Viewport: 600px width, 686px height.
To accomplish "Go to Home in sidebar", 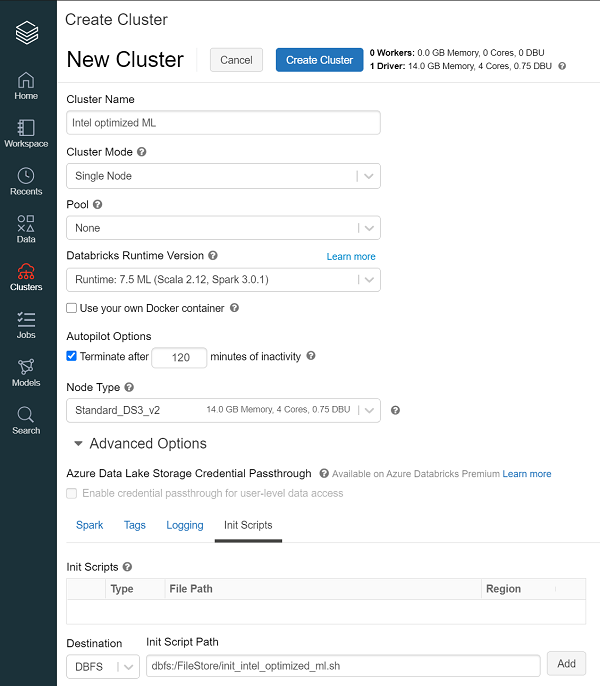I will click(26, 86).
